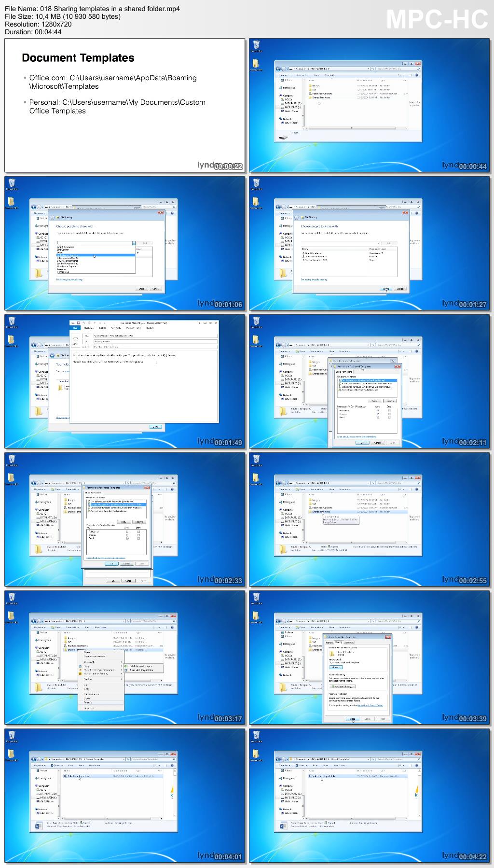494x868 pixels.
Task: Click the Share button in the 00:01:06 File Sharing dialog
Action: [141, 289]
